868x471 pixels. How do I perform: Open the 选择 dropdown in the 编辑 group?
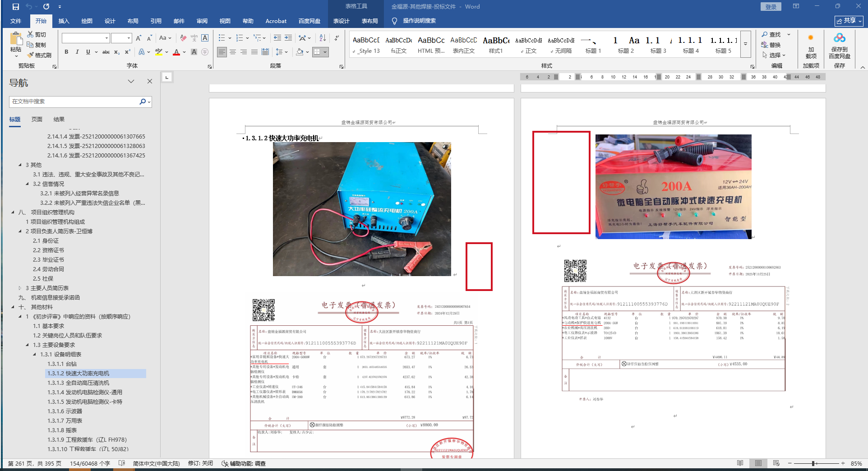coord(774,55)
